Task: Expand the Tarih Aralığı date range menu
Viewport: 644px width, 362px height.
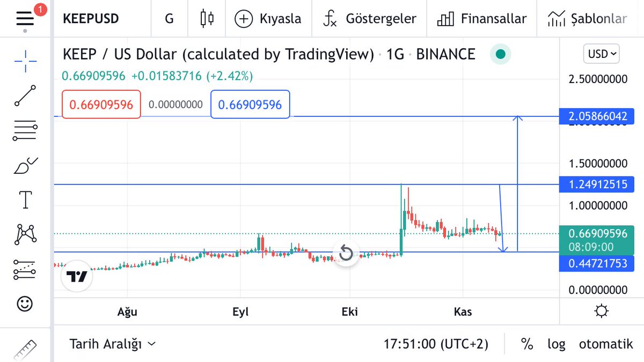Action: 113,344
